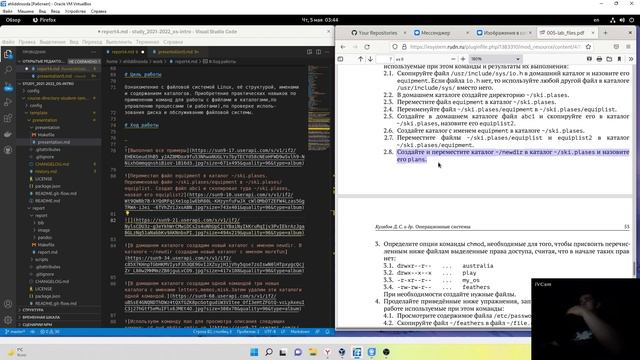Viewport: 640px width, 360px height.
Task: Expand the bib folder
Action: (40, 223)
